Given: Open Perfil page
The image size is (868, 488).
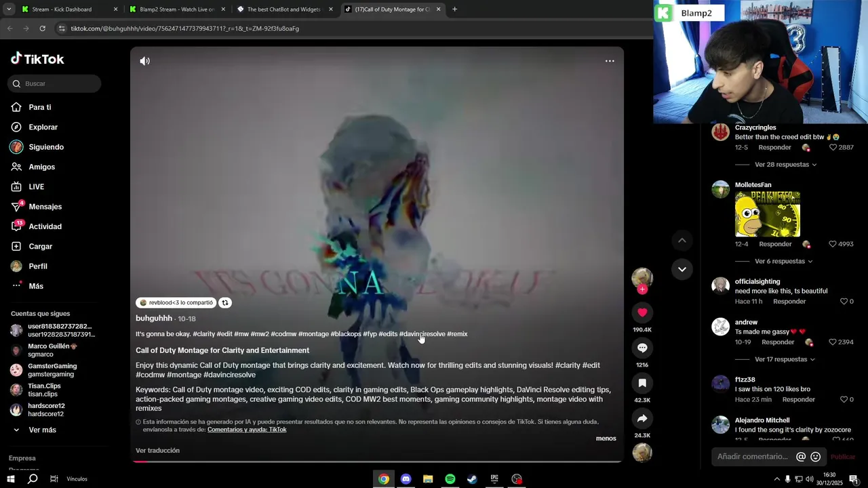Looking at the screenshot, I should (x=38, y=266).
